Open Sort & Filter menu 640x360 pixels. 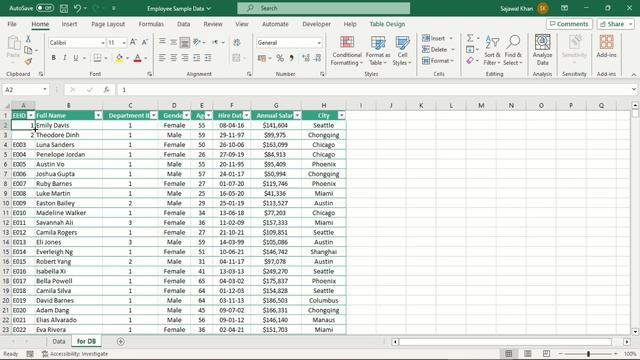point(492,51)
